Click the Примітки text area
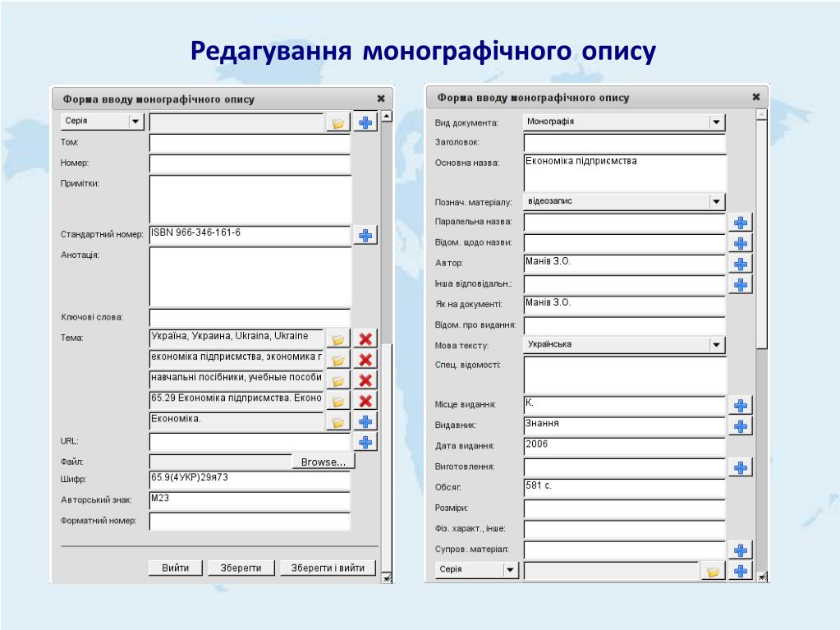Image resolution: width=840 pixels, height=630 pixels. [250, 200]
